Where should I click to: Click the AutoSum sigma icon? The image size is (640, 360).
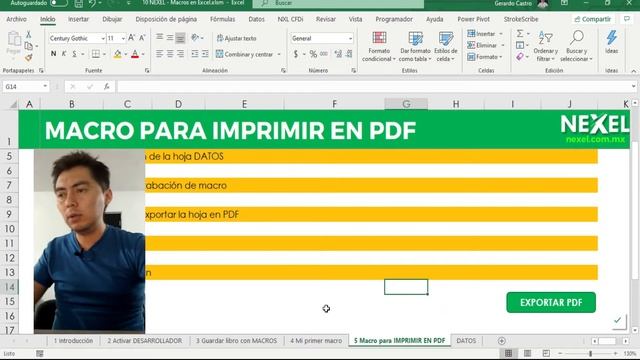click(520, 33)
